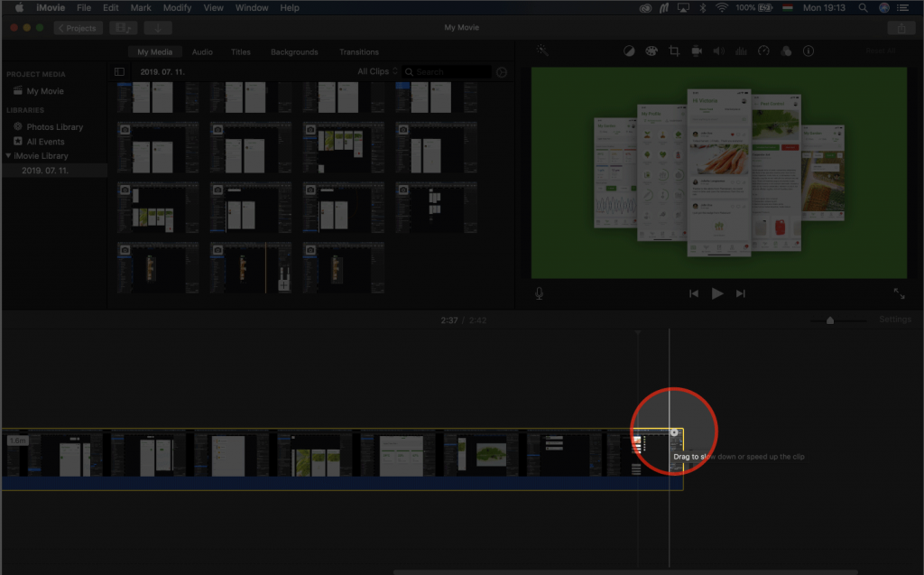This screenshot has height=575, width=924.
Task: Open the media browser toggle button
Action: click(123, 28)
